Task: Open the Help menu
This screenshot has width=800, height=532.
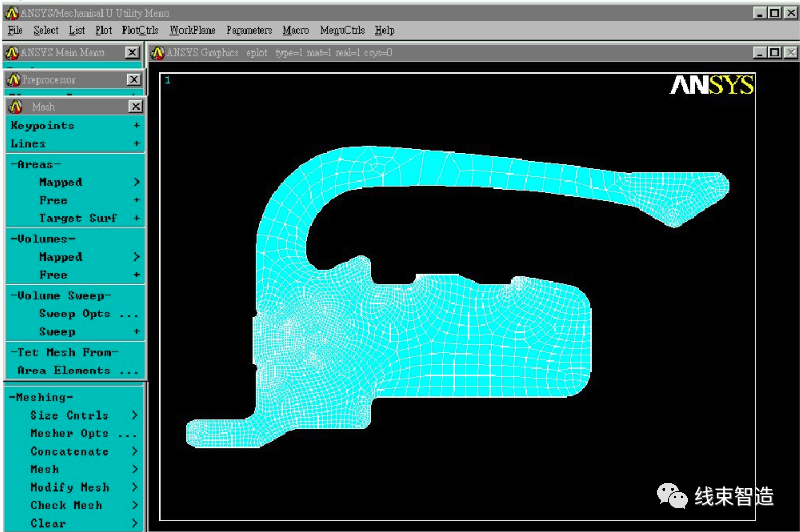Action: tap(385, 31)
